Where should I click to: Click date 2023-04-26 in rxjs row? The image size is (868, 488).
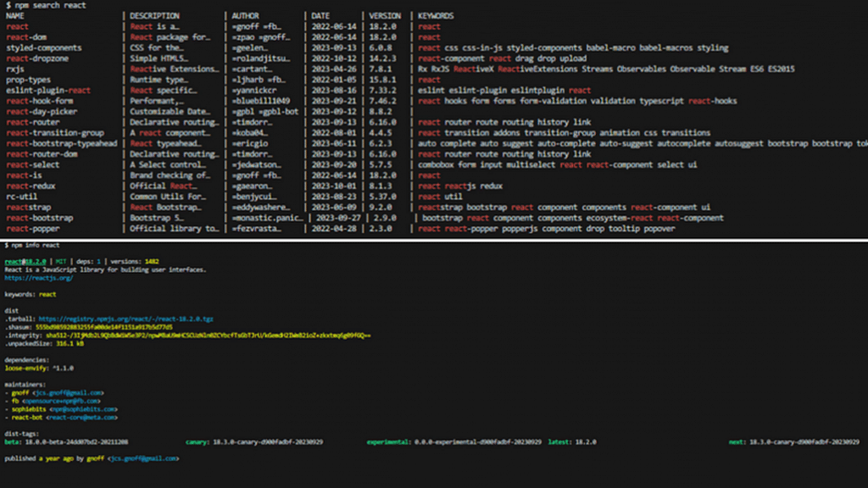coord(334,69)
